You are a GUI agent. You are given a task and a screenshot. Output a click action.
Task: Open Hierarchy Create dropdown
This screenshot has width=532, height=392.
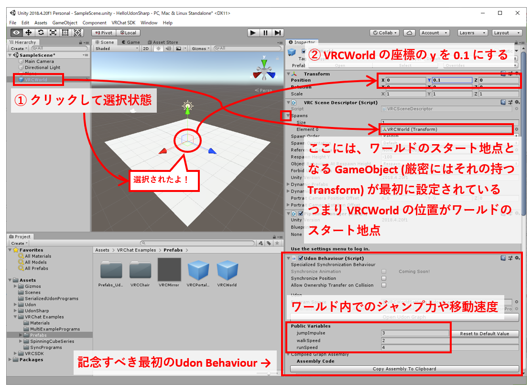19,48
